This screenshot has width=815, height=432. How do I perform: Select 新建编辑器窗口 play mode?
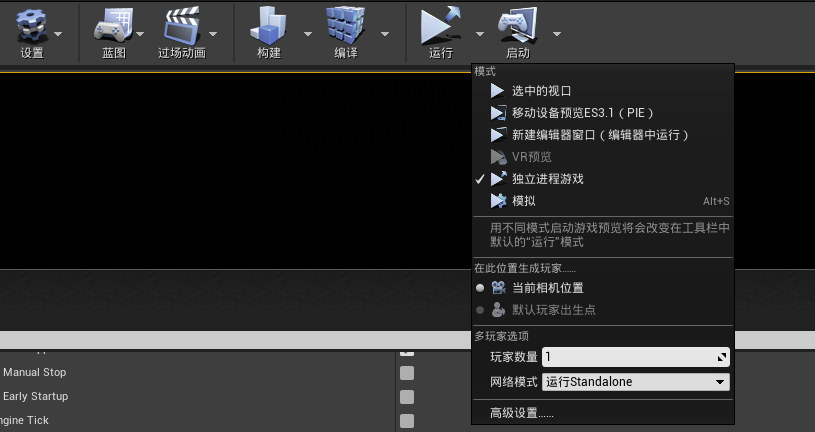tap(603, 135)
